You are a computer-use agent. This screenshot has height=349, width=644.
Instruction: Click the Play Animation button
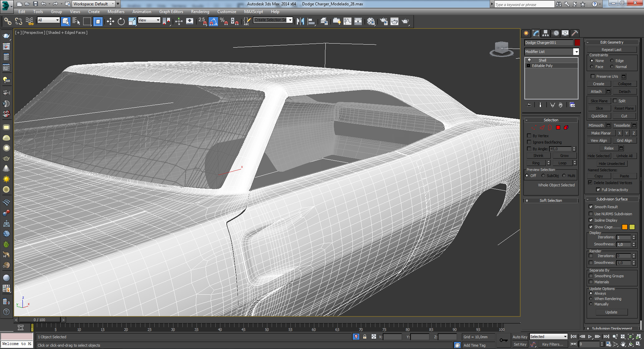pos(590,337)
